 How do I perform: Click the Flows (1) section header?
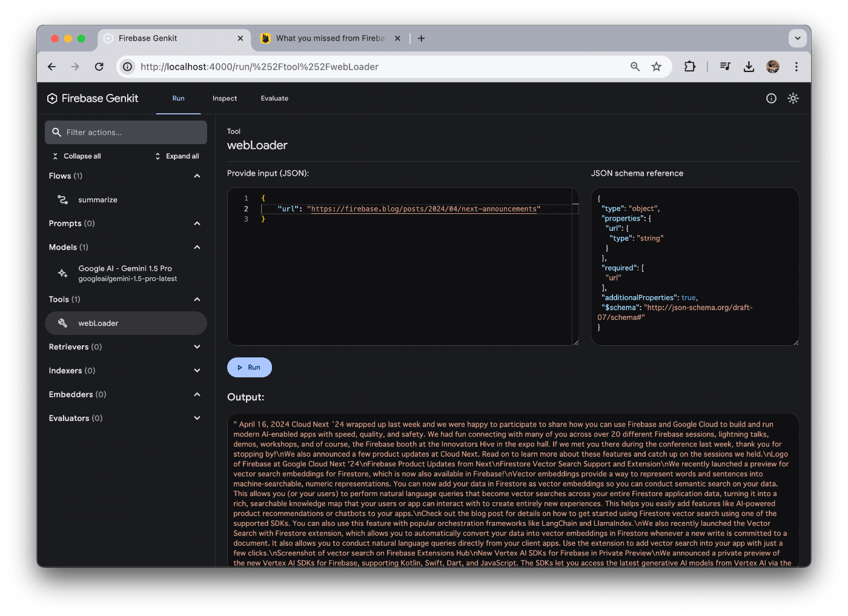point(126,176)
